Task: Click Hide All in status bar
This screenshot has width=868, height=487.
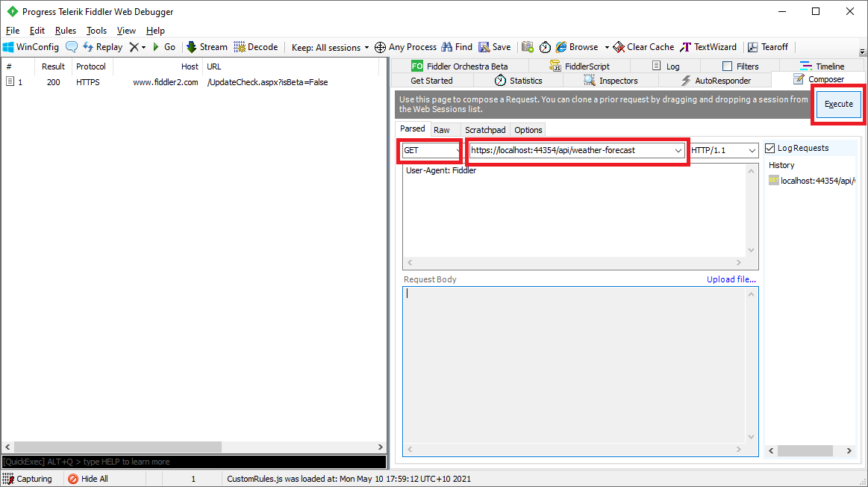Action: (88, 479)
